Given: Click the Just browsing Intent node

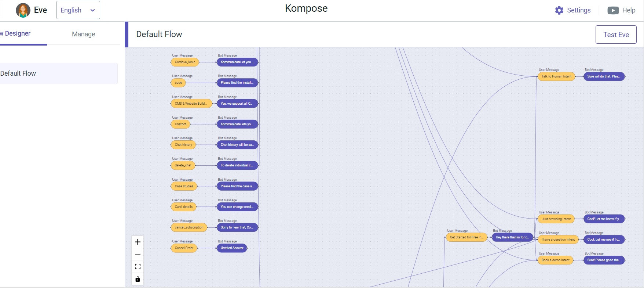Looking at the screenshot, I should [556, 219].
